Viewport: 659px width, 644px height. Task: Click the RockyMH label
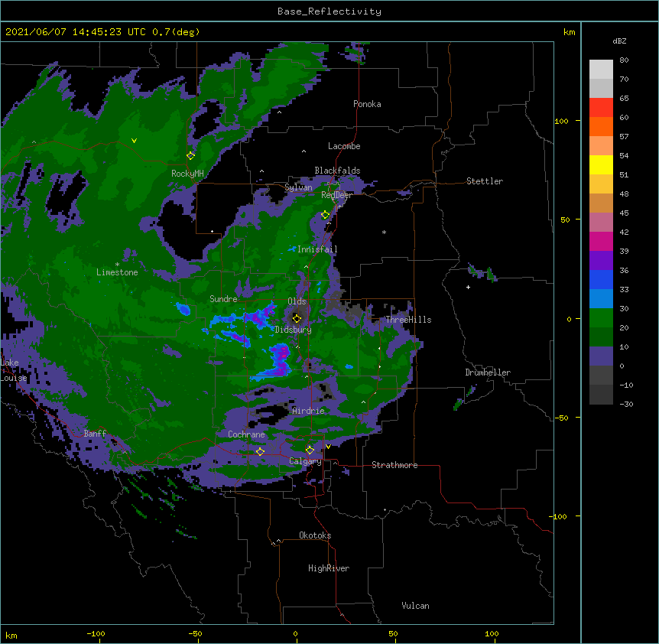point(187,173)
